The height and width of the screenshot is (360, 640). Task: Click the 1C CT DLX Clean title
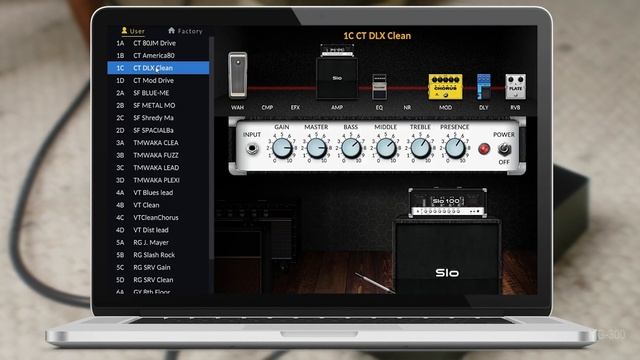click(x=377, y=36)
